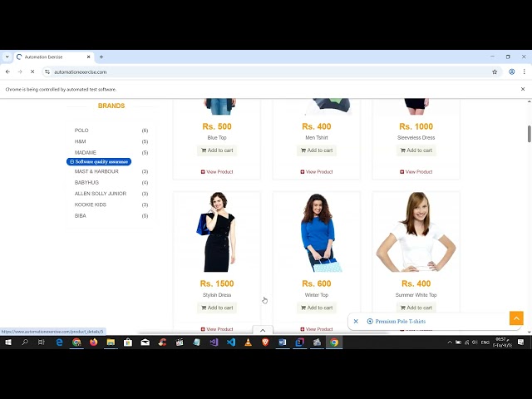Open the tab search dropdown arrow
This screenshot has width=532, height=399.
7,57
